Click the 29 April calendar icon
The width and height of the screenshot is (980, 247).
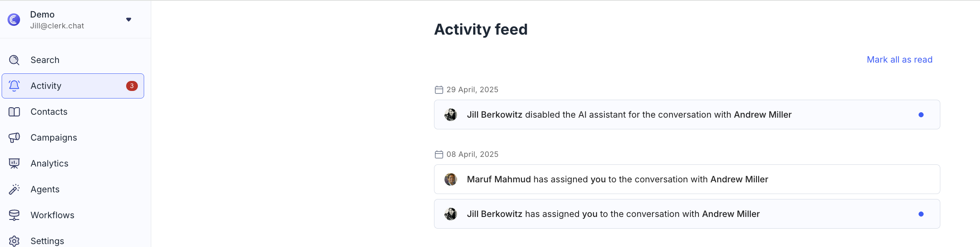(x=439, y=90)
